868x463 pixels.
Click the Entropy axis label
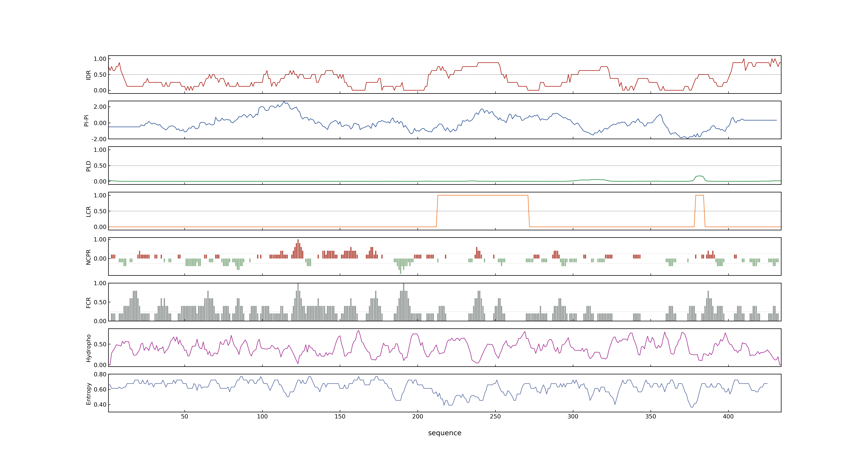88,393
